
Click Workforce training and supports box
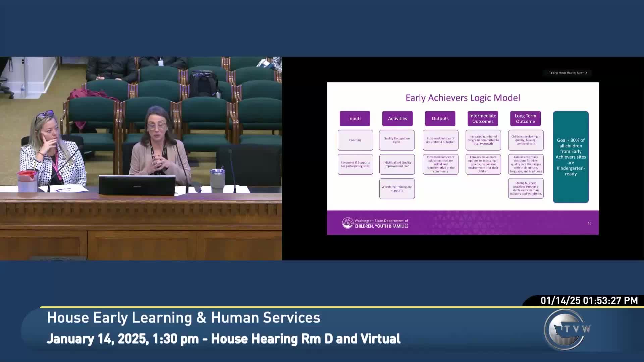click(x=397, y=189)
